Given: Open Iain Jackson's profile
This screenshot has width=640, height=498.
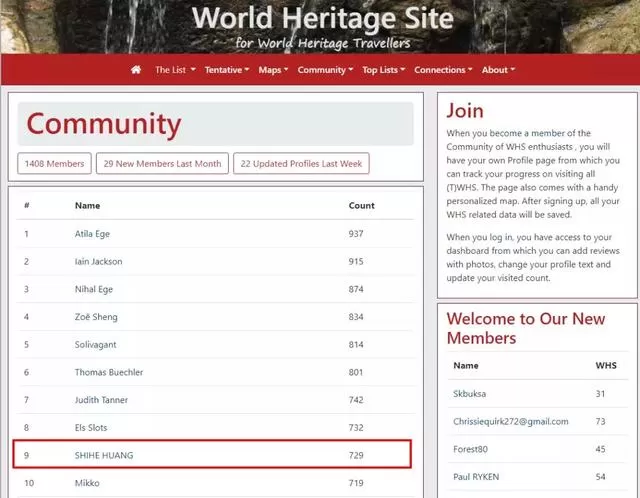Looking at the screenshot, I should pyautogui.click(x=98, y=262).
